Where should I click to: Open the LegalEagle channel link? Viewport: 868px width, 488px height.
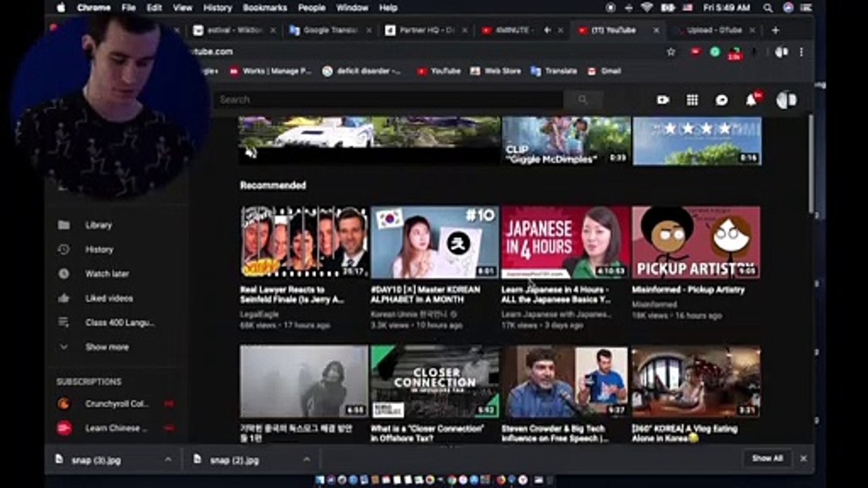point(259,314)
